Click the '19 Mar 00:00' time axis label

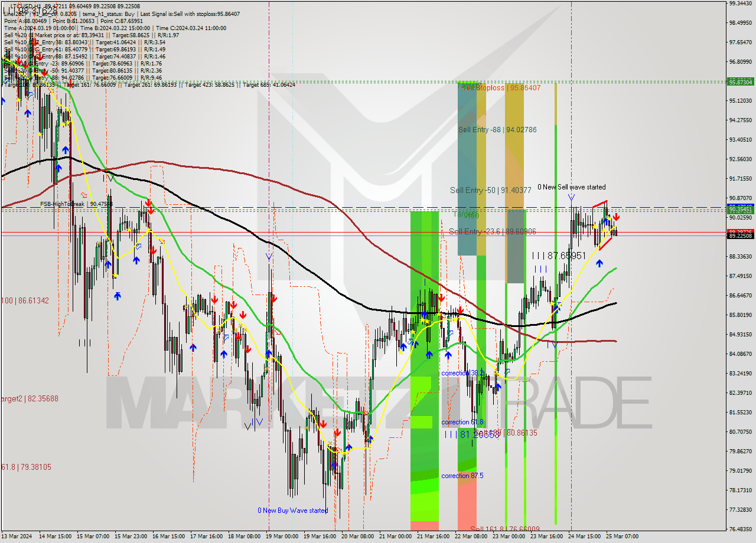[x=282, y=537]
